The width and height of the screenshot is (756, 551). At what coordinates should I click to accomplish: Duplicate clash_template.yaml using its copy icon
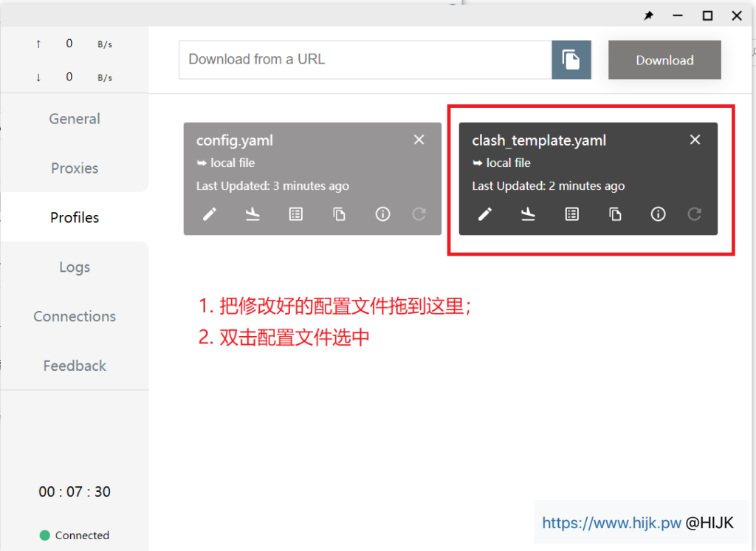615,214
